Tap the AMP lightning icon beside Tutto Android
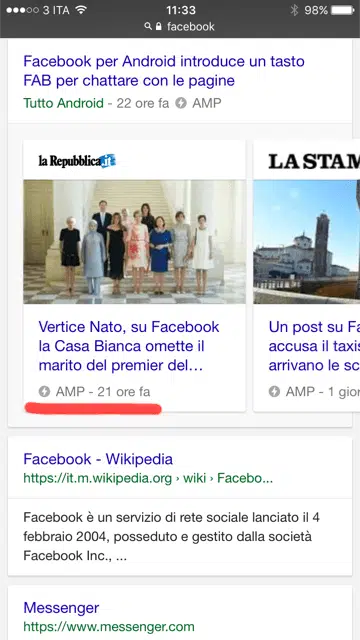 click(x=181, y=103)
